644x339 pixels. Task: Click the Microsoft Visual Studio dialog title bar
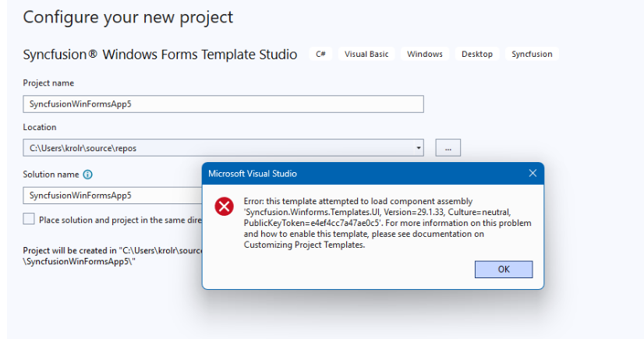[351, 173]
